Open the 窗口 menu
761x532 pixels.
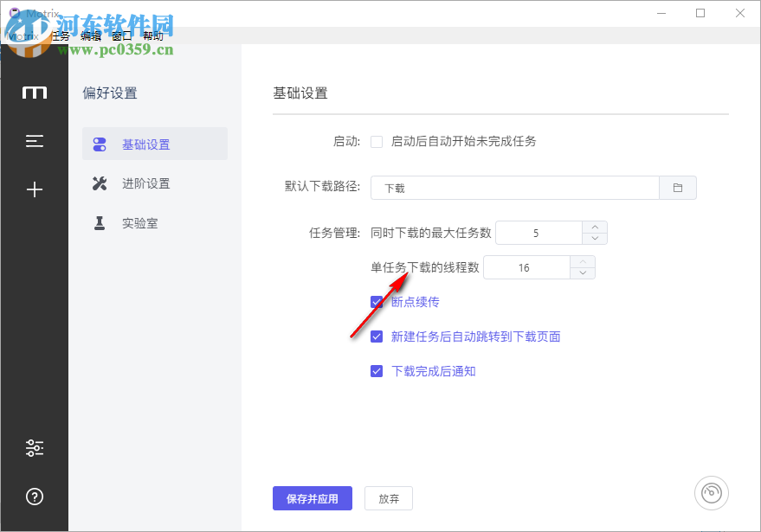click(x=122, y=35)
